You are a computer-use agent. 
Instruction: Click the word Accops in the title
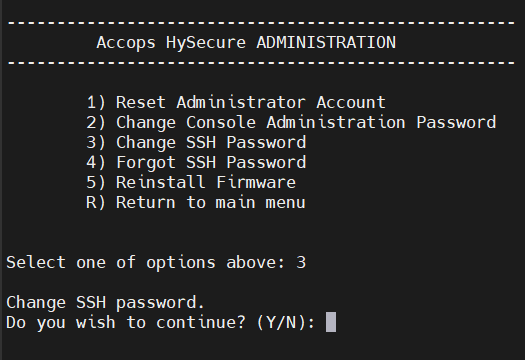coord(126,43)
